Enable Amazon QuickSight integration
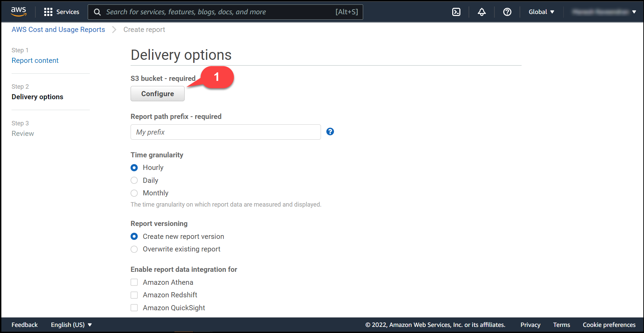Image resolution: width=644 pixels, height=333 pixels. coord(134,308)
